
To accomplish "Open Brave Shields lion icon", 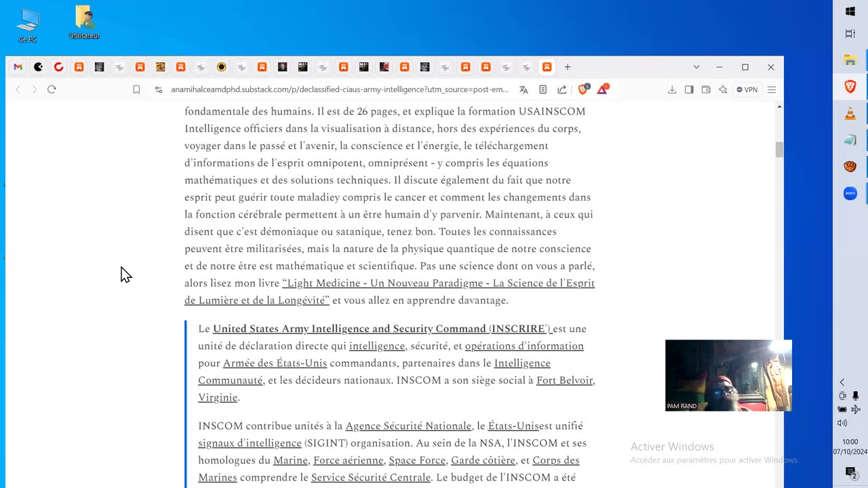I will tap(583, 89).
